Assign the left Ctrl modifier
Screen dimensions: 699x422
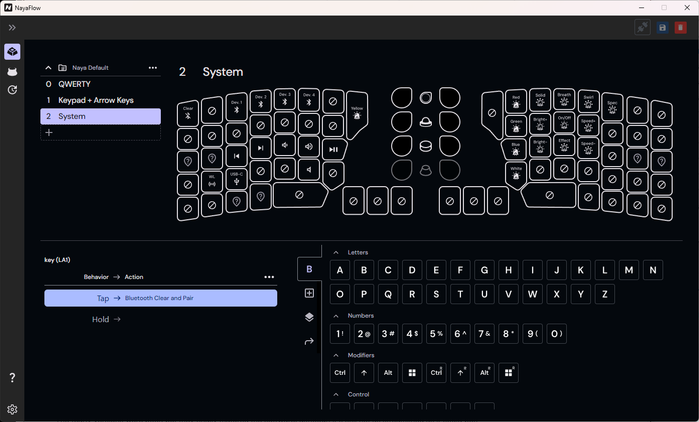340,373
